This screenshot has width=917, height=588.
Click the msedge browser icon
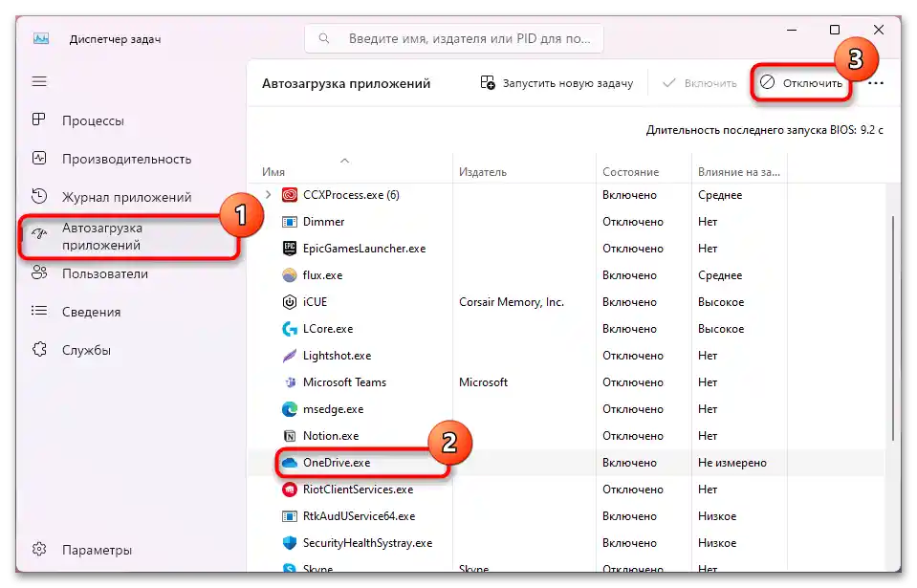point(289,408)
